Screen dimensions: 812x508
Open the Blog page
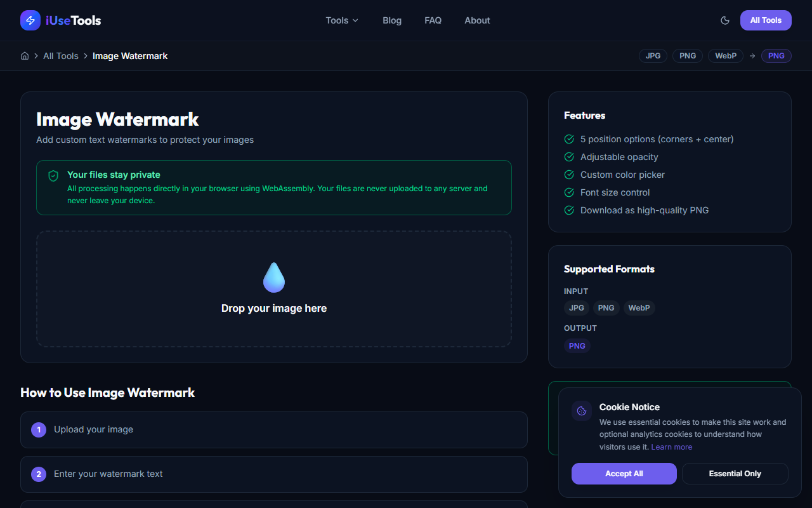[x=391, y=20]
